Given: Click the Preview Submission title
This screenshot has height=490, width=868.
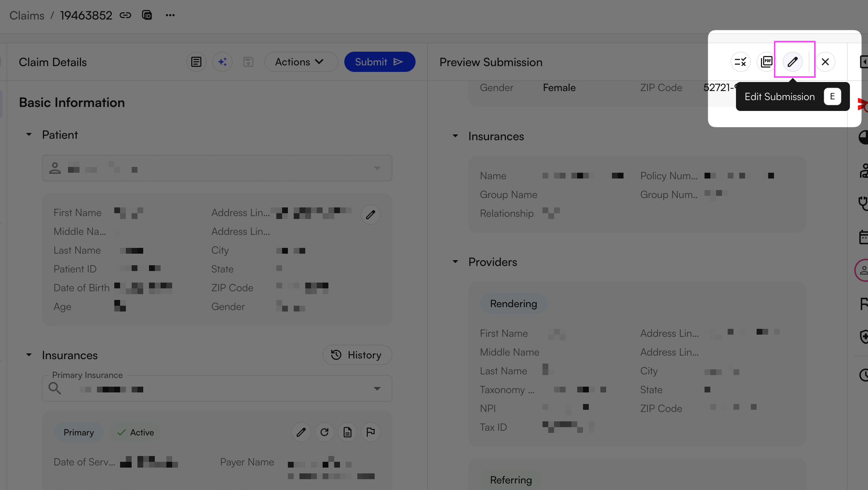Looking at the screenshot, I should 491,62.
